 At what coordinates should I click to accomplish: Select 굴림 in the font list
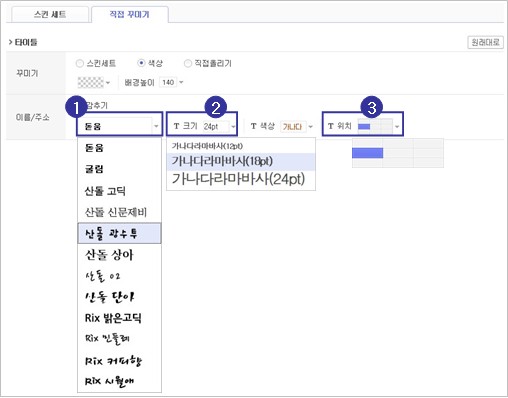click(119, 169)
